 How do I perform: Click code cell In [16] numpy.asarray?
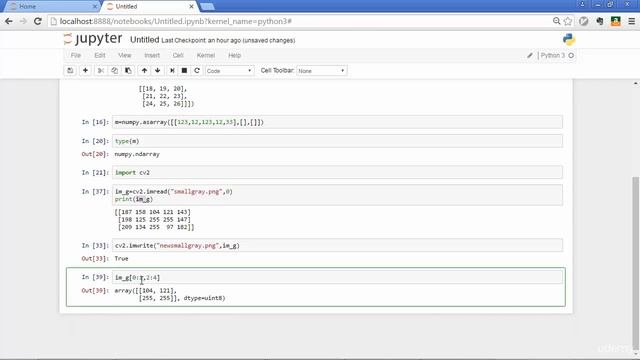tap(337, 122)
